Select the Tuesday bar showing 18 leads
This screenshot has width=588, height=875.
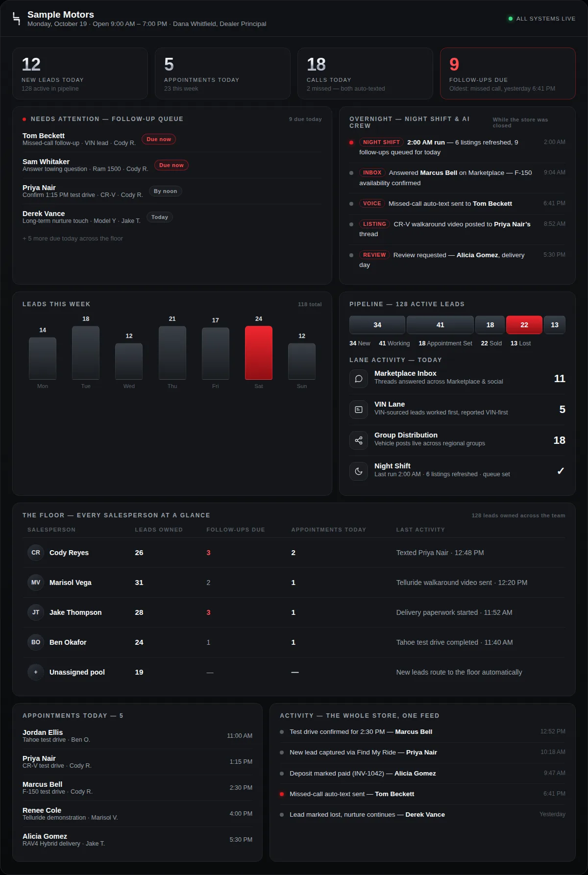pos(86,353)
